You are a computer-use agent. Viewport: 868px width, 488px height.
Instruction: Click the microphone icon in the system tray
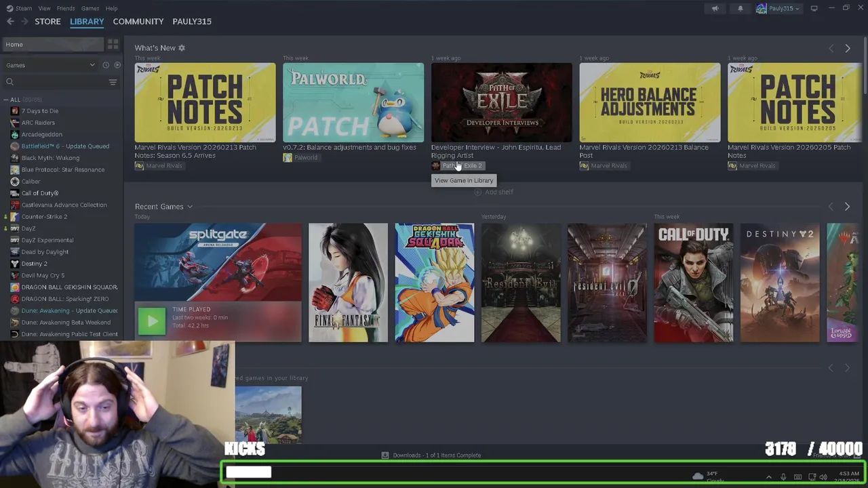(783, 477)
